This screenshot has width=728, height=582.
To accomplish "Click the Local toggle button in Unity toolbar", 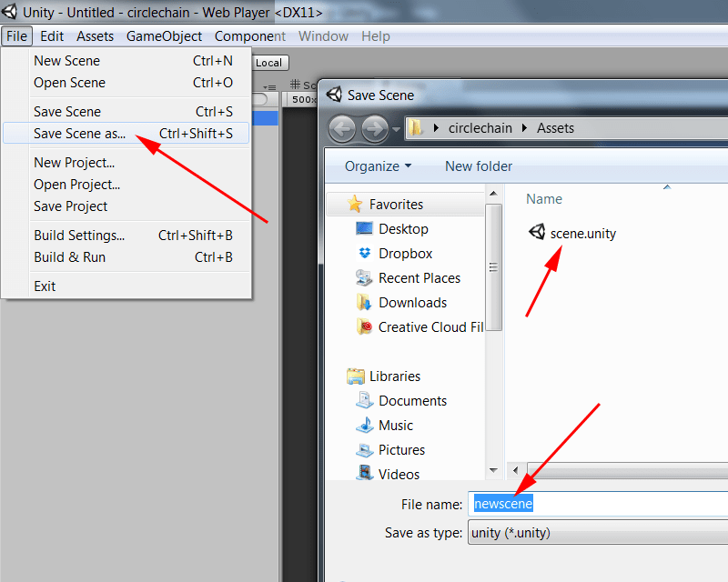I will 270,63.
